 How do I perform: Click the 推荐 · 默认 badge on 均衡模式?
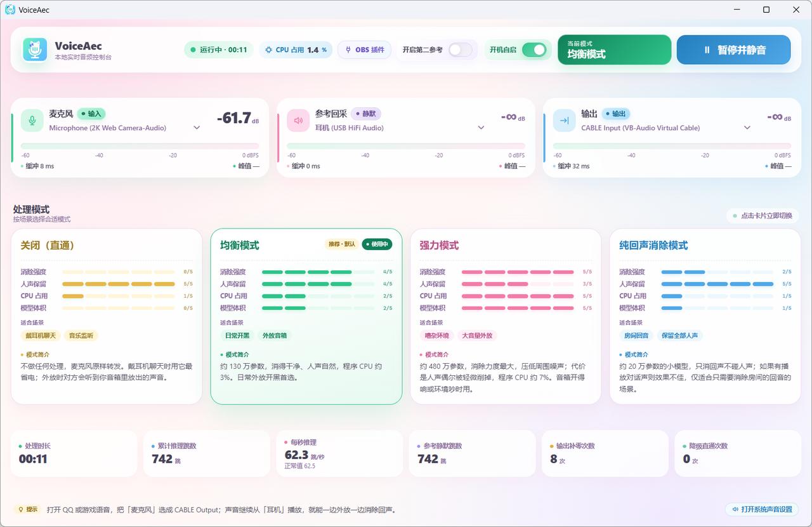coord(341,244)
